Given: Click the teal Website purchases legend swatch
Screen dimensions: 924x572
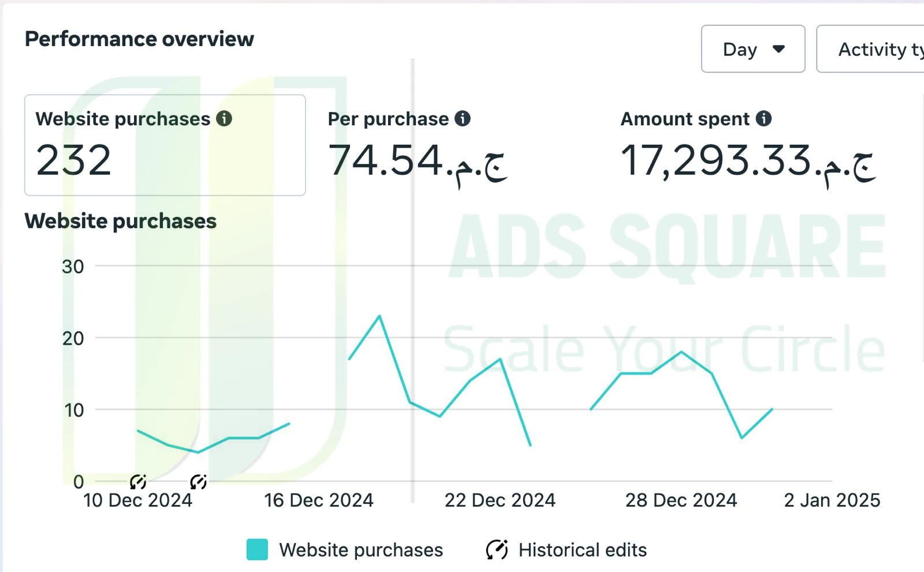Looking at the screenshot, I should coord(257,549).
